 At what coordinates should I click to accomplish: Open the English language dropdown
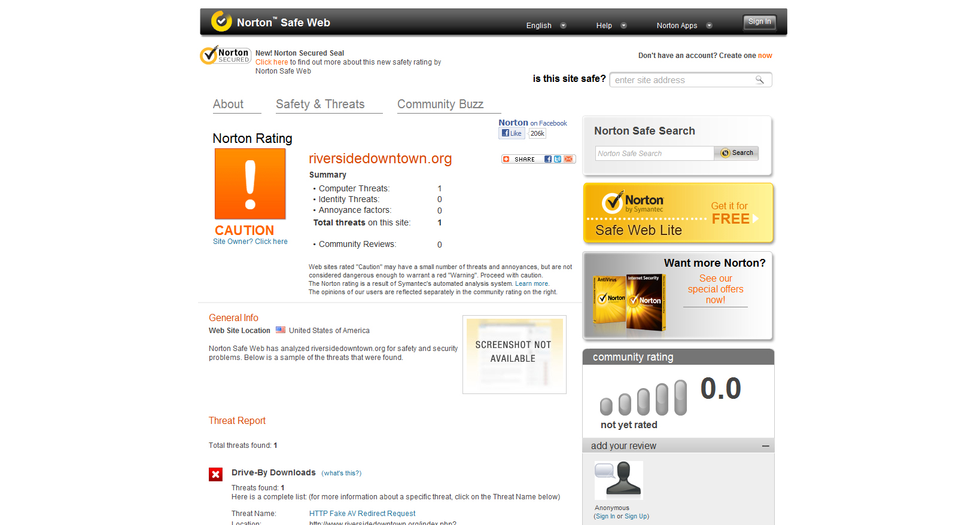[x=546, y=26]
